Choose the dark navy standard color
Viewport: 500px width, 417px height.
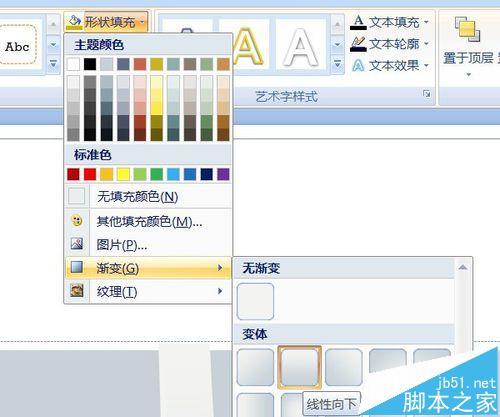point(207,174)
